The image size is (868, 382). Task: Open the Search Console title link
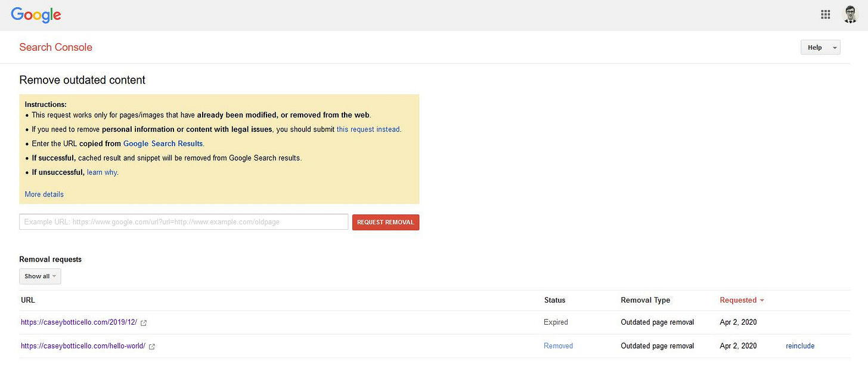(x=55, y=47)
